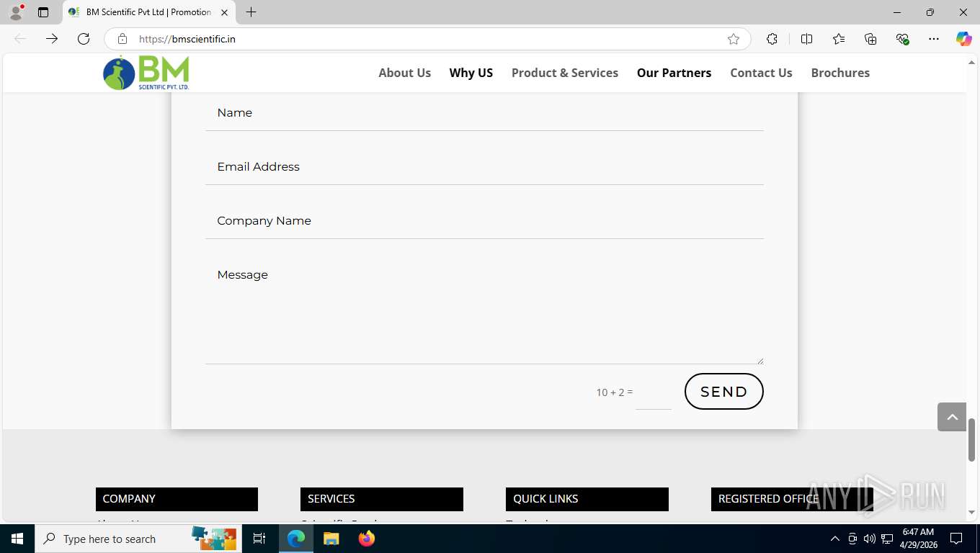Open Task View on taskbar
980x553 pixels.
click(x=259, y=539)
